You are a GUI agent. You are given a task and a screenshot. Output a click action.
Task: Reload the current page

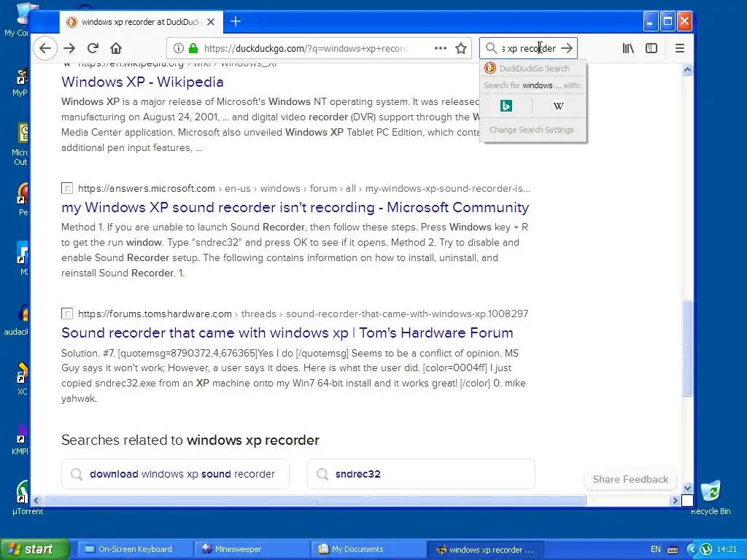(93, 48)
